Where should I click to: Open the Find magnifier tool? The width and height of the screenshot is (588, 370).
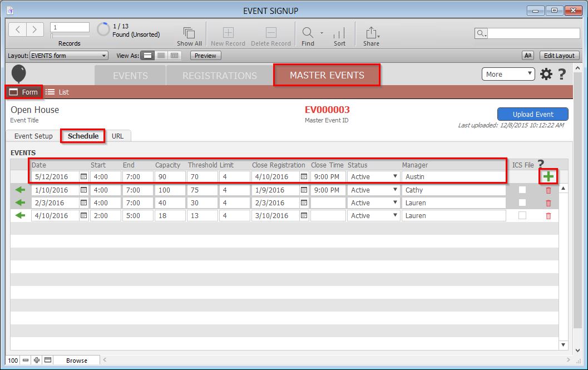pos(307,33)
